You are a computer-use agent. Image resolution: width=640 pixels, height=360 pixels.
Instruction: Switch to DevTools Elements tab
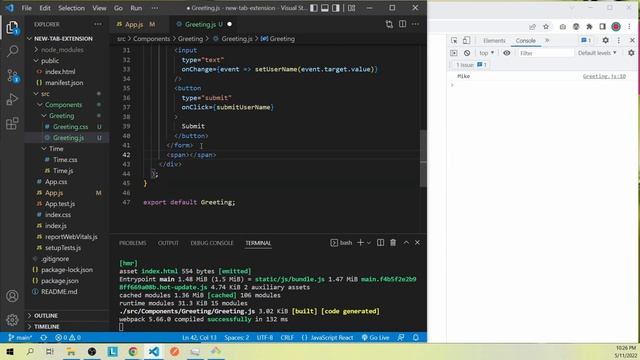[494, 40]
